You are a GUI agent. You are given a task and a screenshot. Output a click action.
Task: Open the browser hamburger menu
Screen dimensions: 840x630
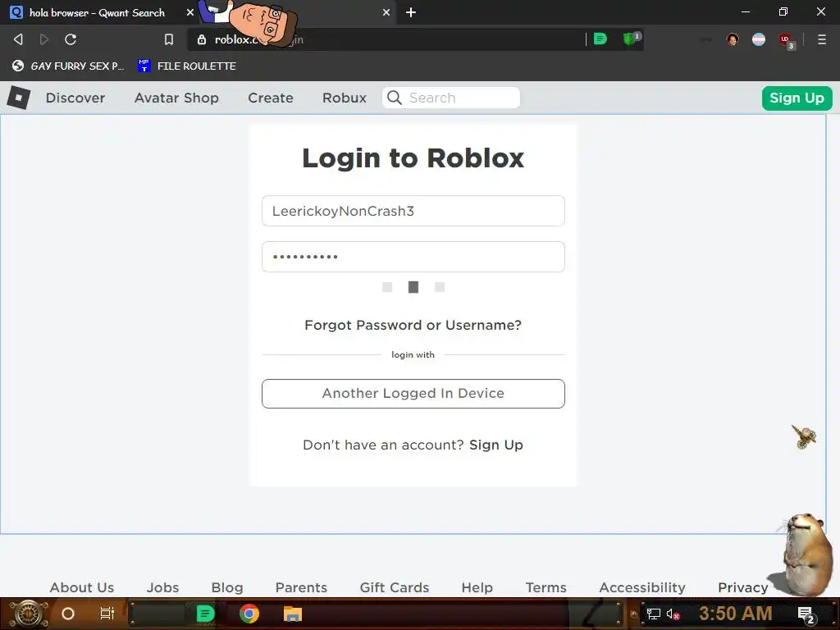click(821, 39)
